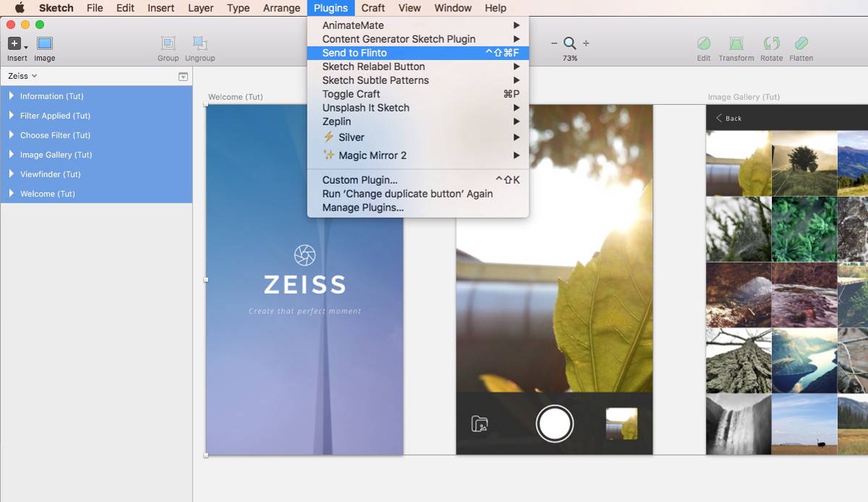Click the Insert plus icon in toolbar

(x=14, y=44)
